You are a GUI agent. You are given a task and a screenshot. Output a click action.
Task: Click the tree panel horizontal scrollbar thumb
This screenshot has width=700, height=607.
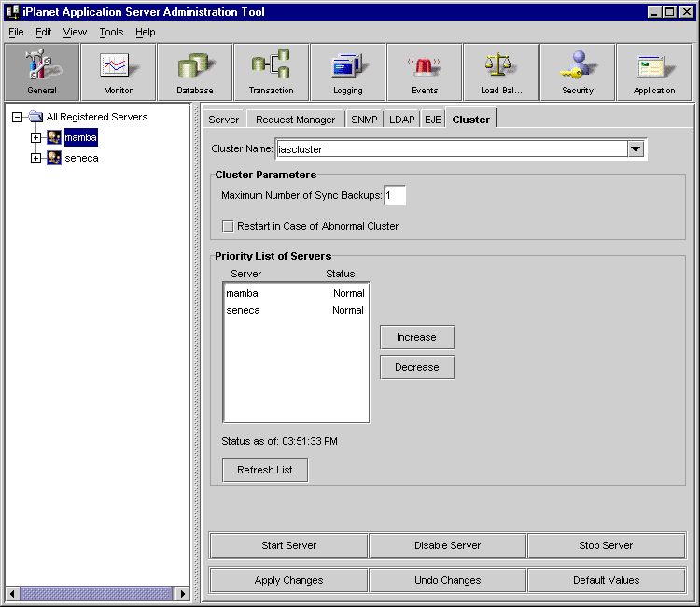(96, 594)
